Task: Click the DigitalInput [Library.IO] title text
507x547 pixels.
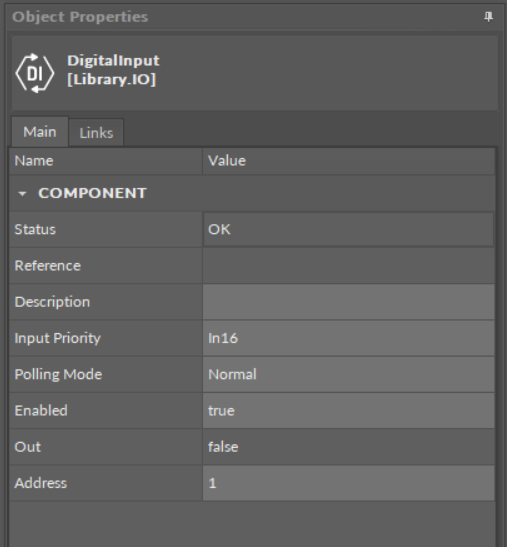Action: pos(113,70)
